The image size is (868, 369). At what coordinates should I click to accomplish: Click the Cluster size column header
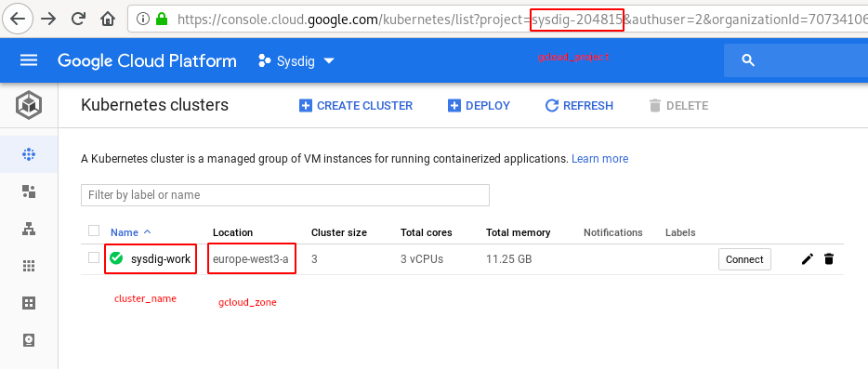tap(339, 232)
